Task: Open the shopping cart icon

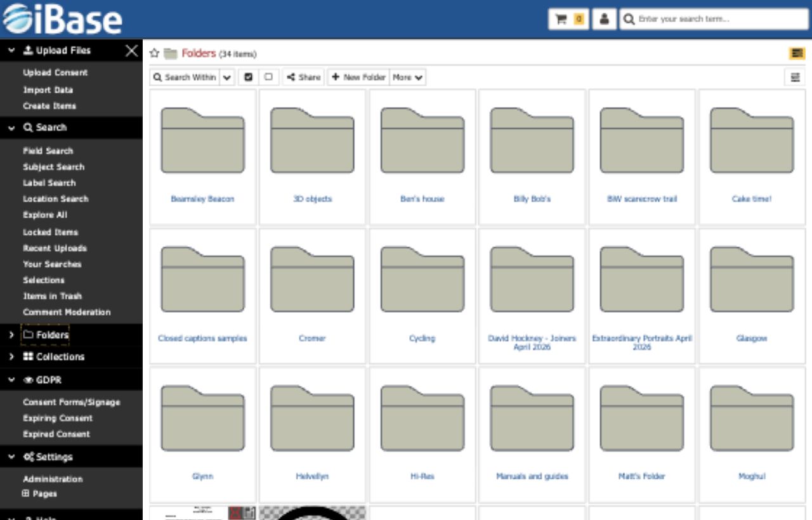Action: coord(568,19)
